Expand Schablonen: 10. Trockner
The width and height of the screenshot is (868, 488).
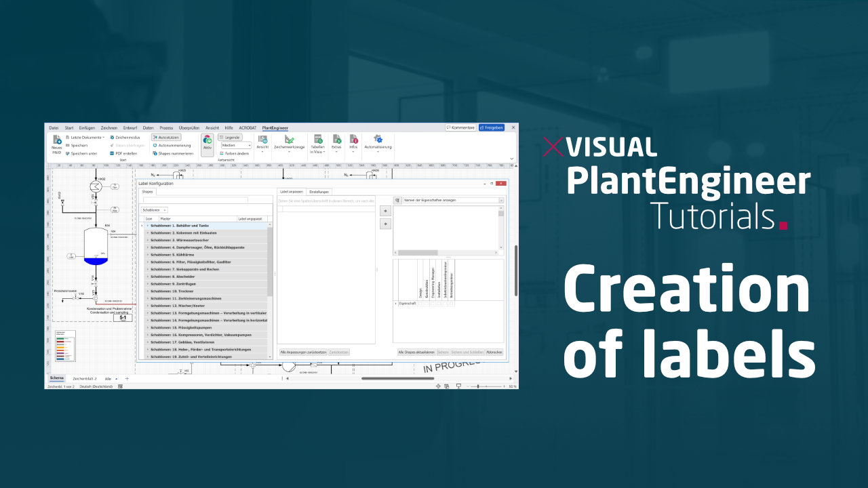click(x=148, y=291)
